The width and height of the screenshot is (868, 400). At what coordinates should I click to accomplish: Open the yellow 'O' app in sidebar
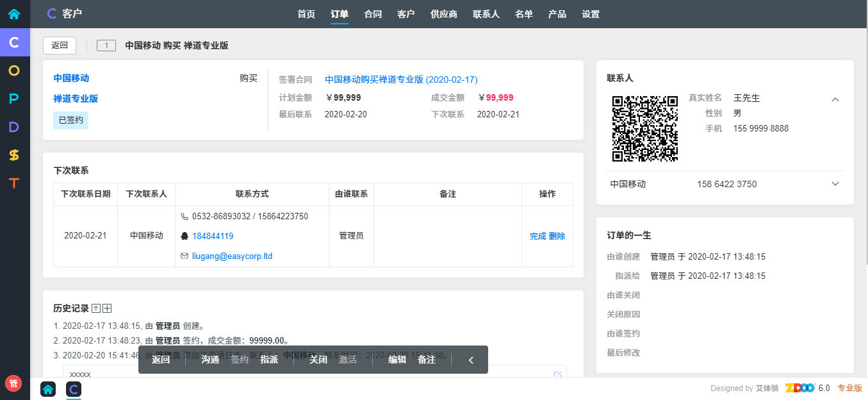coord(14,71)
